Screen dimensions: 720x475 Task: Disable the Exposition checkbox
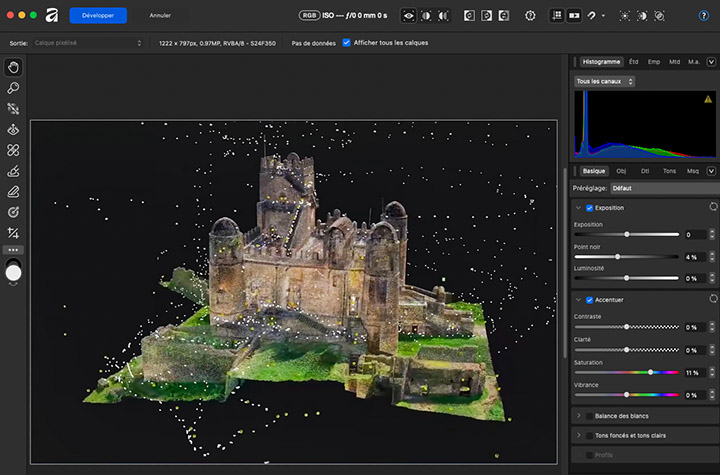click(x=589, y=208)
